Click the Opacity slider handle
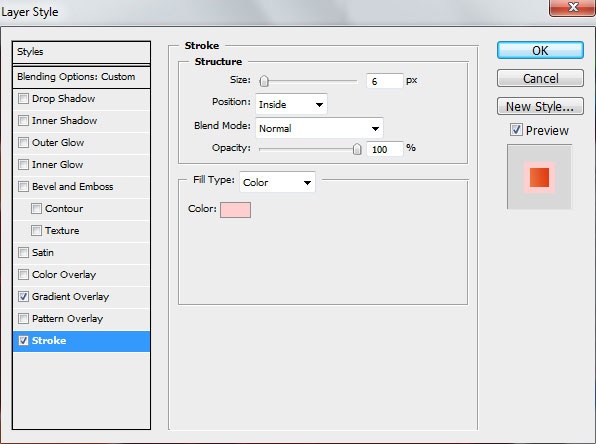 click(x=357, y=149)
